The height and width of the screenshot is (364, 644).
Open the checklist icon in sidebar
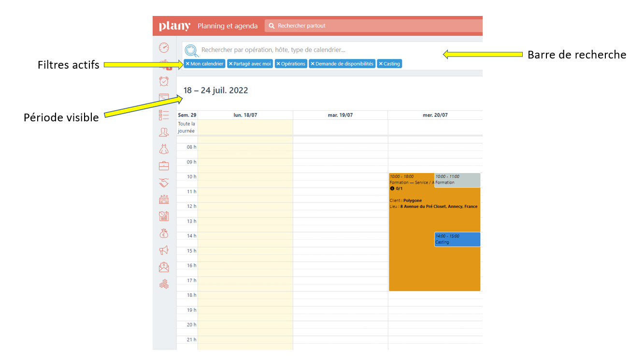[x=164, y=115]
